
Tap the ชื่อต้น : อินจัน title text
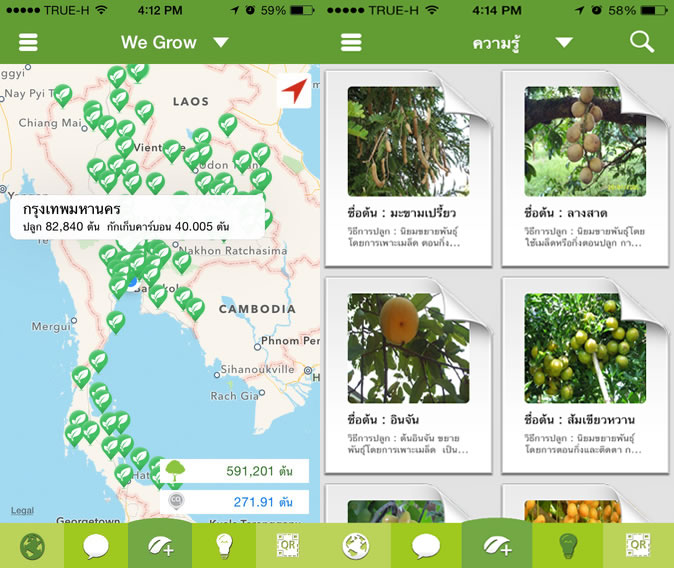coord(383,420)
